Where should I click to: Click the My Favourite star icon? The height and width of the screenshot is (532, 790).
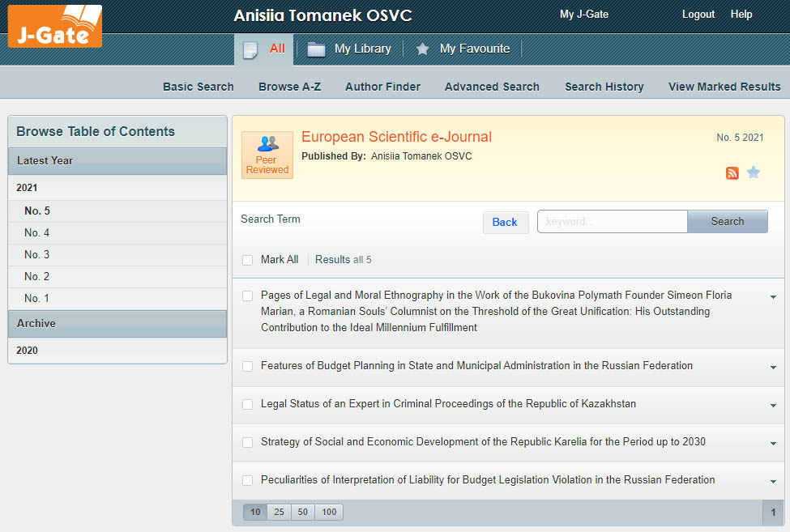[x=422, y=49]
